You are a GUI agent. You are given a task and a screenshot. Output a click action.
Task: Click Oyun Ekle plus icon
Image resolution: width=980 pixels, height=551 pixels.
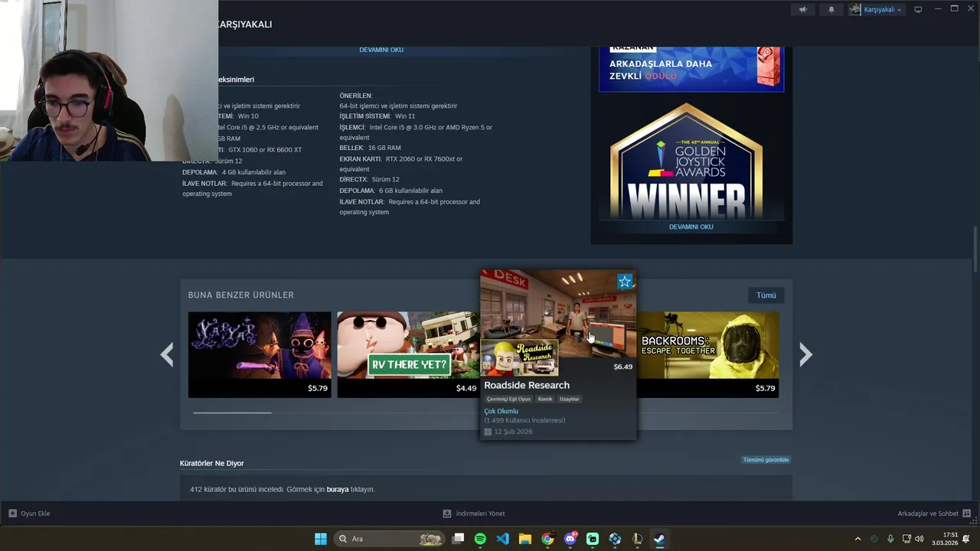pyautogui.click(x=12, y=514)
